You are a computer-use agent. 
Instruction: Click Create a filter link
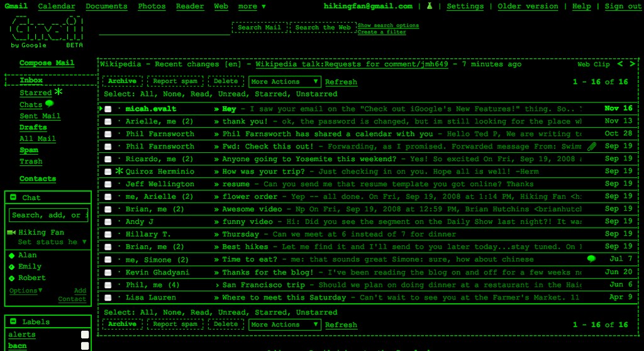point(382,32)
